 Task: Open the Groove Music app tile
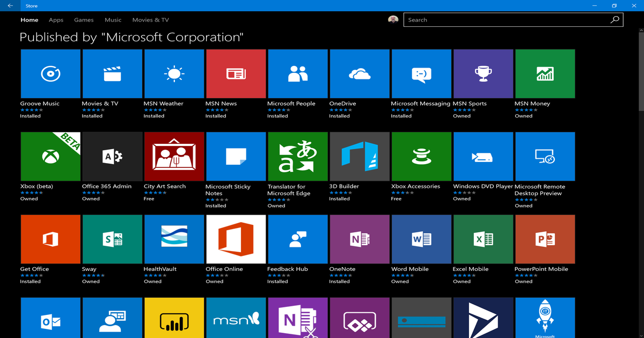click(50, 74)
